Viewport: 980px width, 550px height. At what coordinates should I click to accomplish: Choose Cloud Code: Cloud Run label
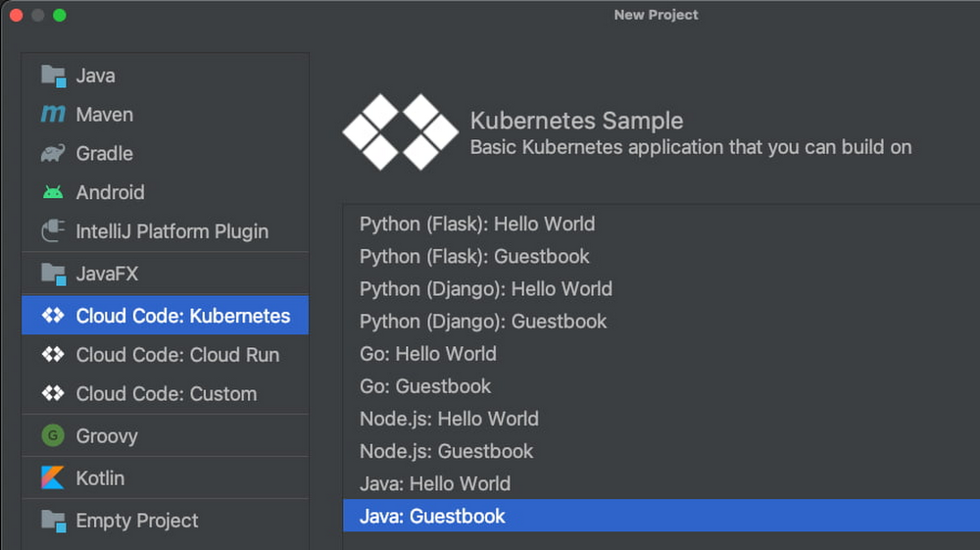(x=177, y=354)
